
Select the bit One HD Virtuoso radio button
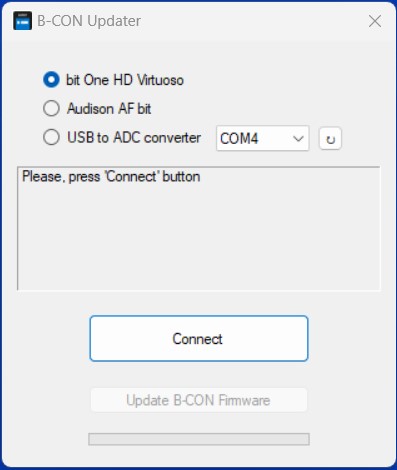click(x=51, y=80)
